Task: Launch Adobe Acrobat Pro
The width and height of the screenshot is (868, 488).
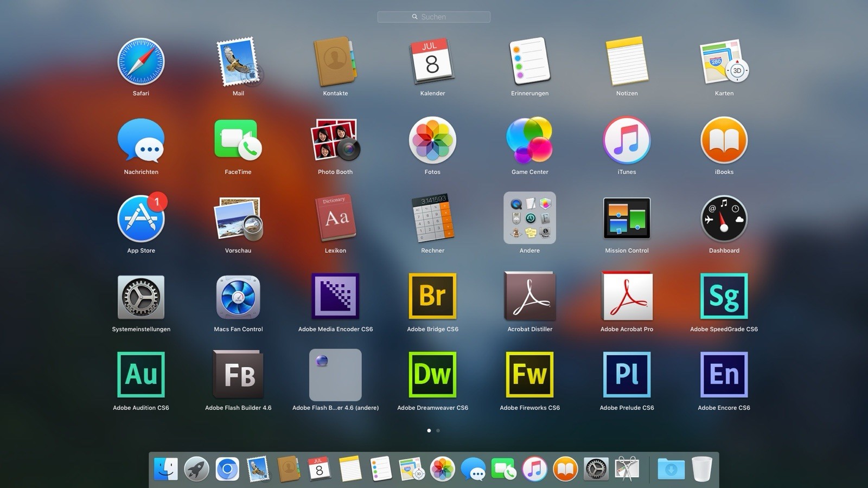Action: point(627,296)
